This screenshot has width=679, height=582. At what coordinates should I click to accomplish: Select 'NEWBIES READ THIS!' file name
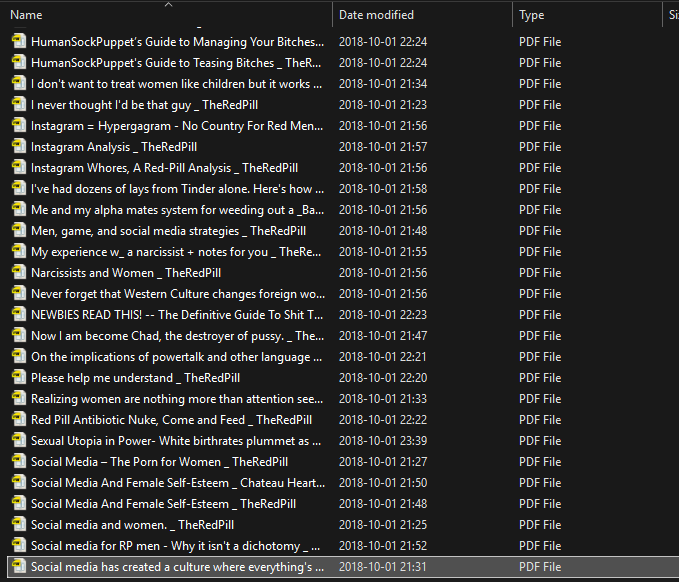tap(177, 315)
